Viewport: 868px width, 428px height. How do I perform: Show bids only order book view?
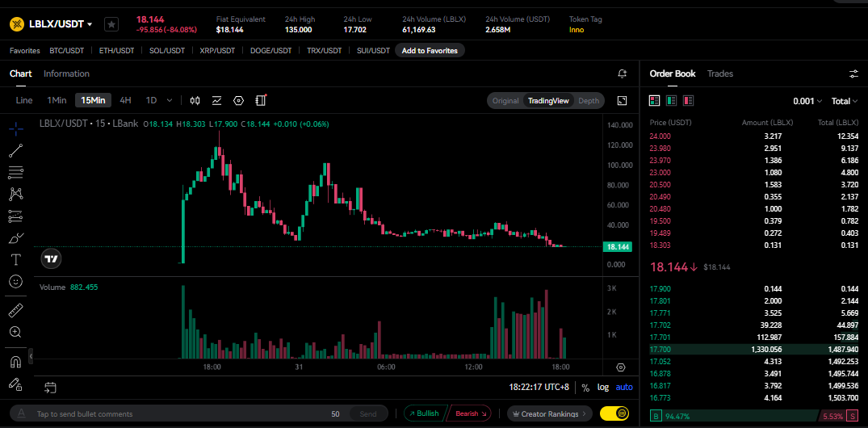click(x=672, y=101)
